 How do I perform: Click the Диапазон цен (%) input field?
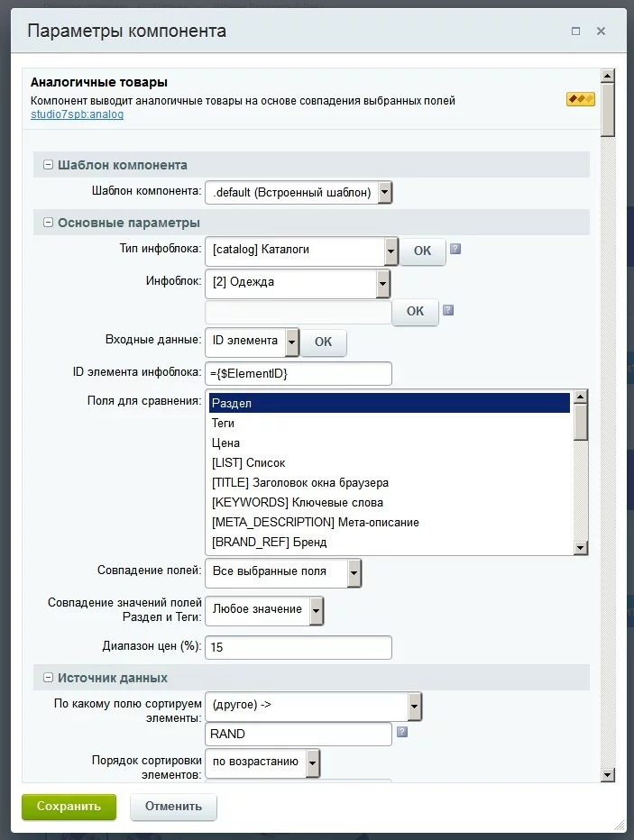pos(299,648)
